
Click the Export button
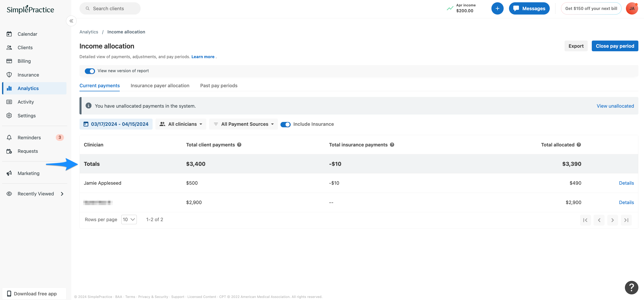(x=576, y=46)
